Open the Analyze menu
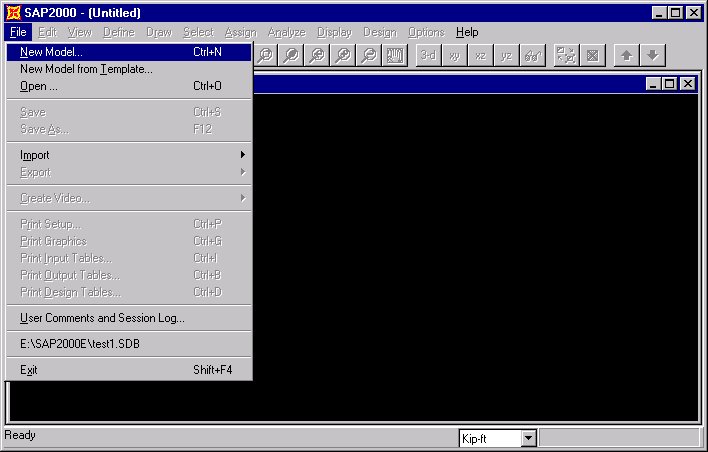The image size is (708, 452). [x=287, y=32]
